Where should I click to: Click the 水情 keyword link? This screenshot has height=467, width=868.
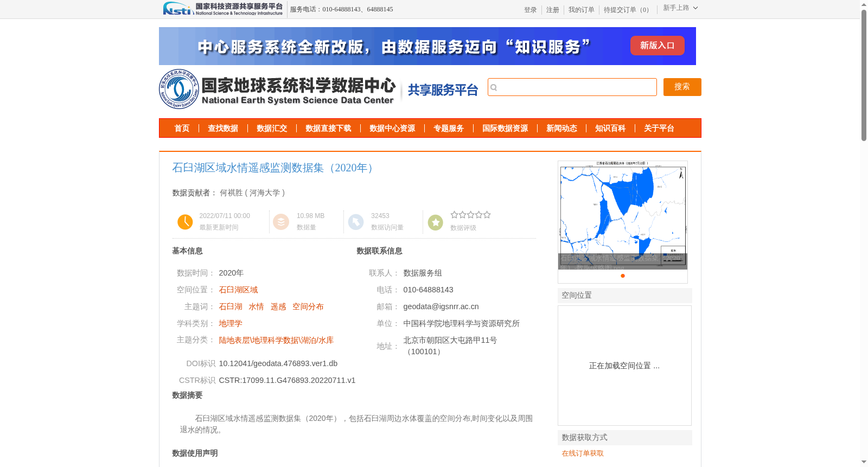pyautogui.click(x=256, y=307)
